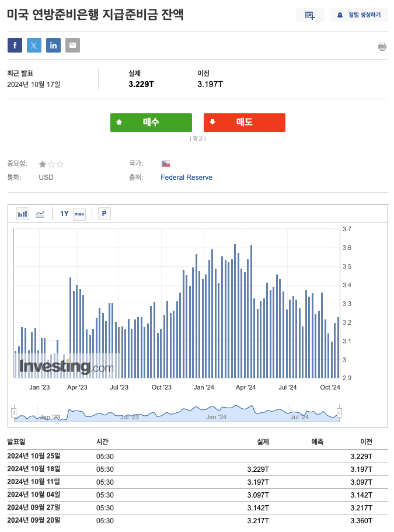Screen dimensions: 394x532
Task: Click the printer icon
Action: click(382, 47)
